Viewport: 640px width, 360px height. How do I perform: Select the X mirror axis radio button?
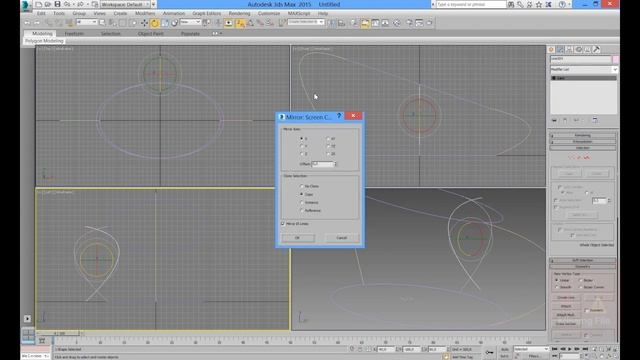click(x=302, y=139)
